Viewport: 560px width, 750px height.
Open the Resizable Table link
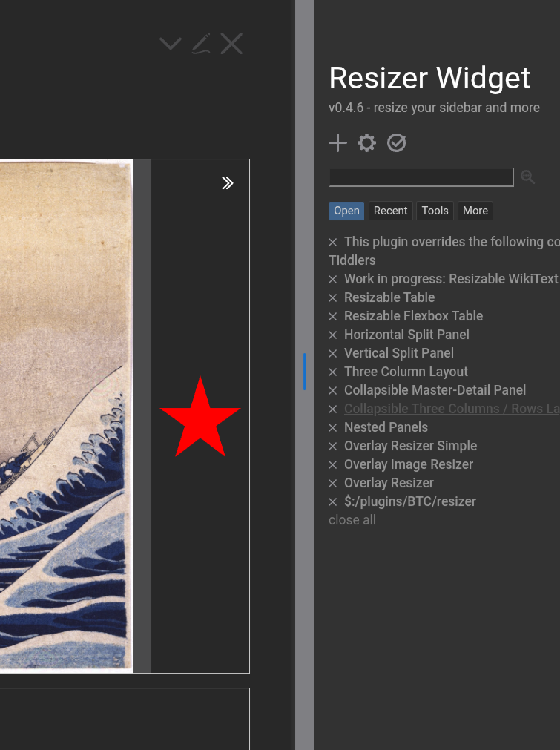(389, 297)
